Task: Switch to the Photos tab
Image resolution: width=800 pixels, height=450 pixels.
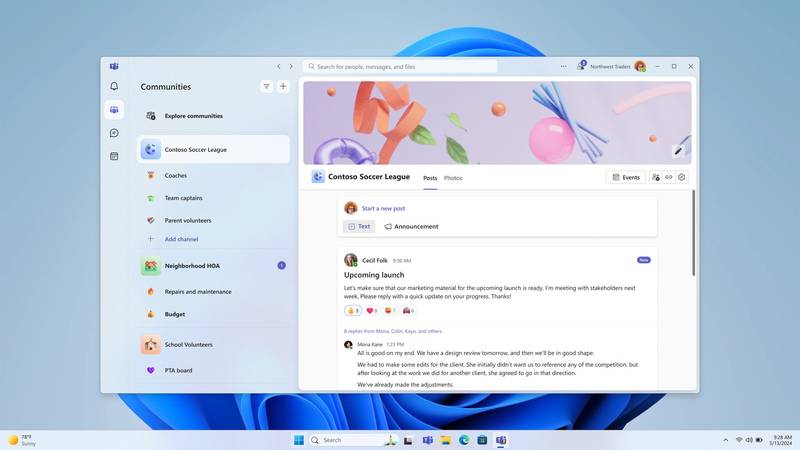Action: [453, 178]
